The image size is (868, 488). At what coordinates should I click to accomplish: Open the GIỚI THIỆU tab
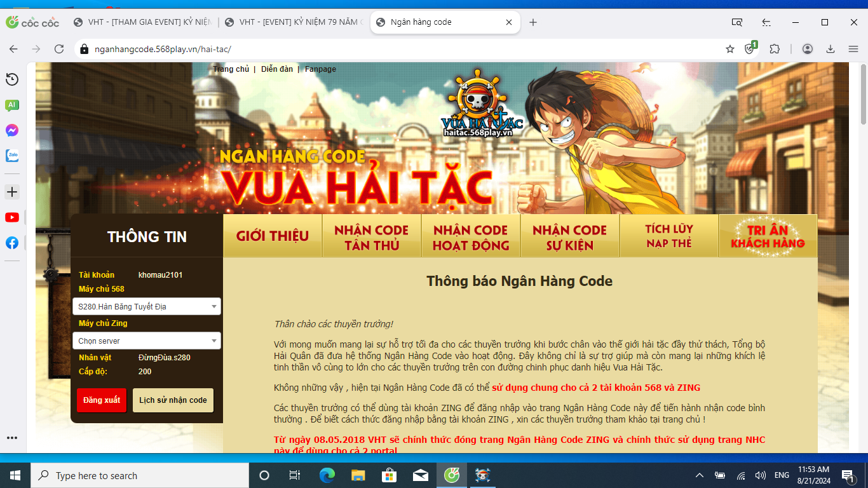click(x=273, y=236)
